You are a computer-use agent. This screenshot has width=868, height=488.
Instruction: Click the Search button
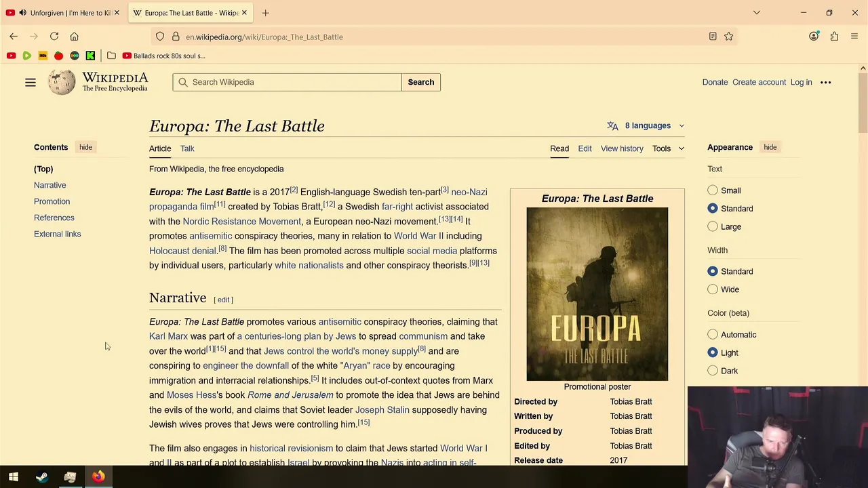click(x=421, y=82)
